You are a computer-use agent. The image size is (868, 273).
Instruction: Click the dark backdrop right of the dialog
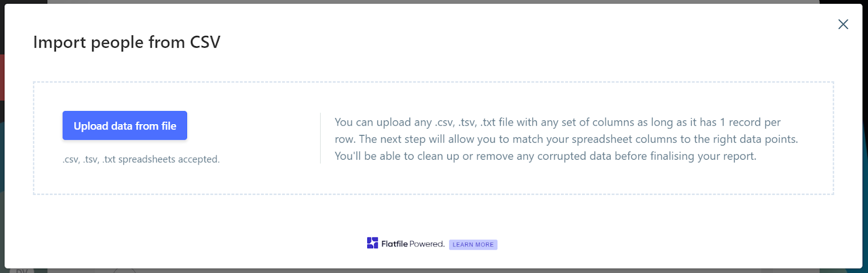click(865, 135)
